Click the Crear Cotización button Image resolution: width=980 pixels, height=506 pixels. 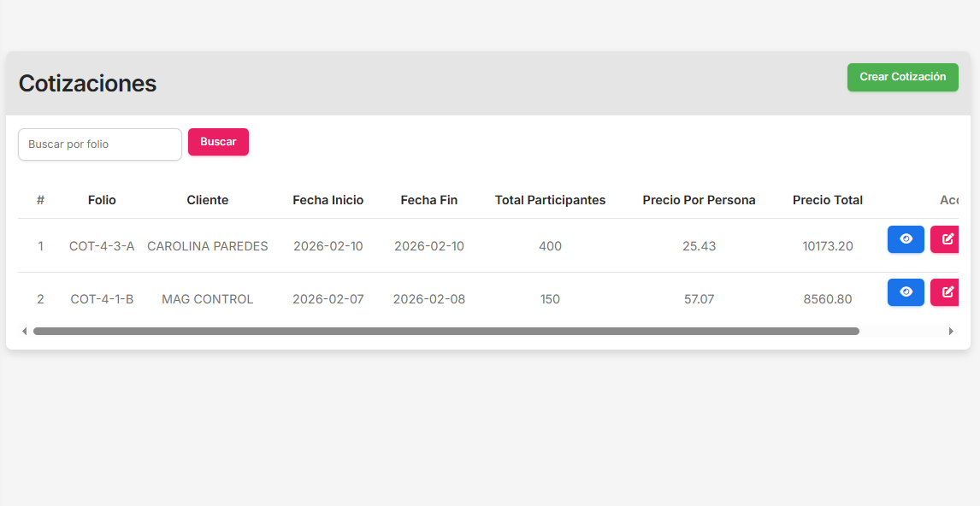click(902, 77)
